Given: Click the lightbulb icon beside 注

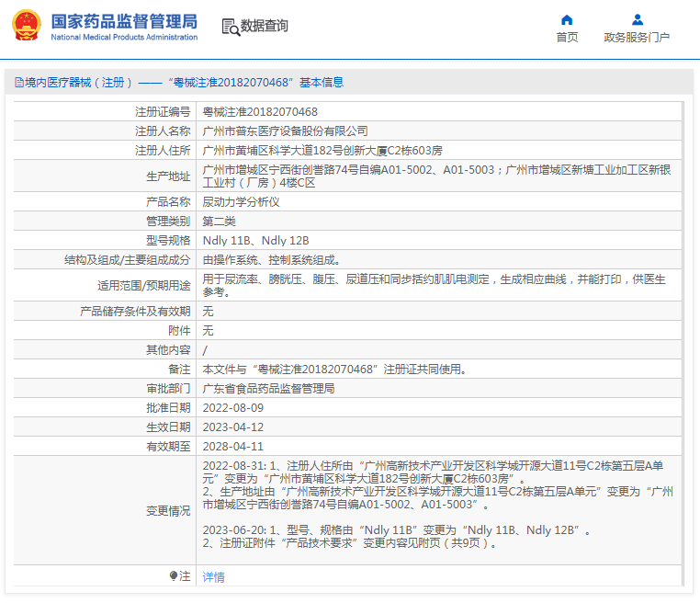Looking at the screenshot, I should 174,576.
